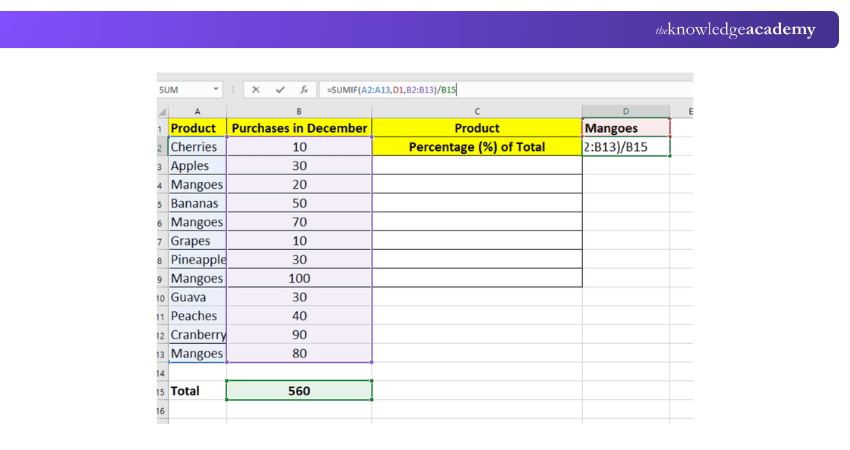Confirm the formula with the checkmark icon
This screenshot has width=850, height=450.
pos(280,89)
